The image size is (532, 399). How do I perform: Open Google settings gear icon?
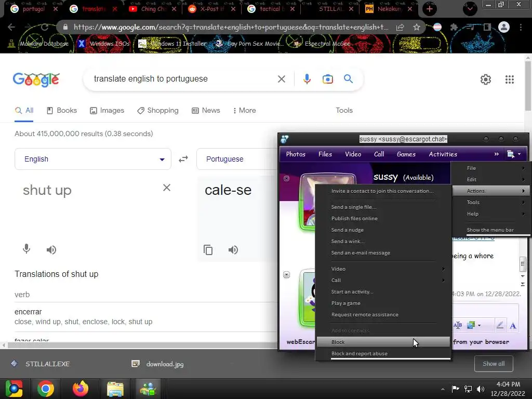(486, 79)
